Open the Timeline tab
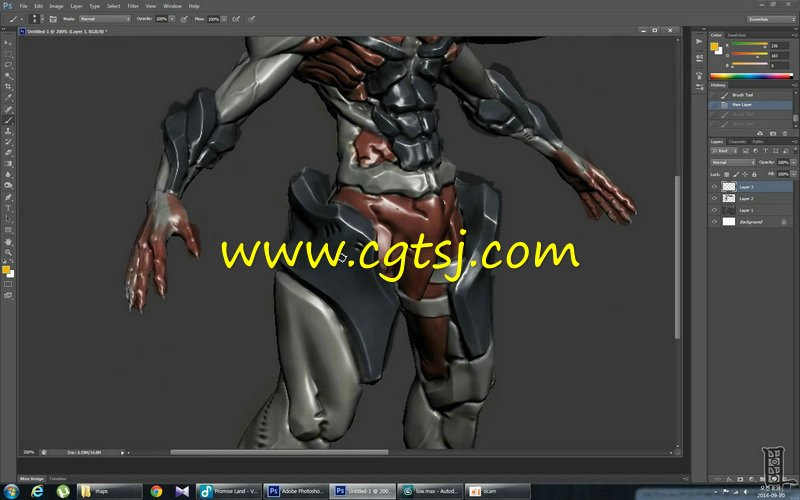 58,479
